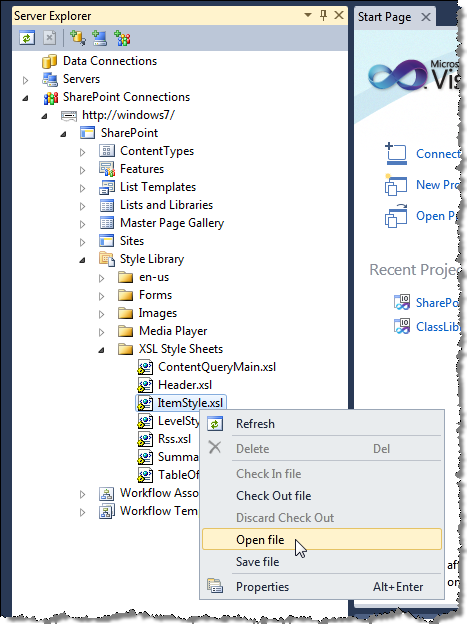Select the Rss.xsl text label
467x624 pixels.
(174, 439)
